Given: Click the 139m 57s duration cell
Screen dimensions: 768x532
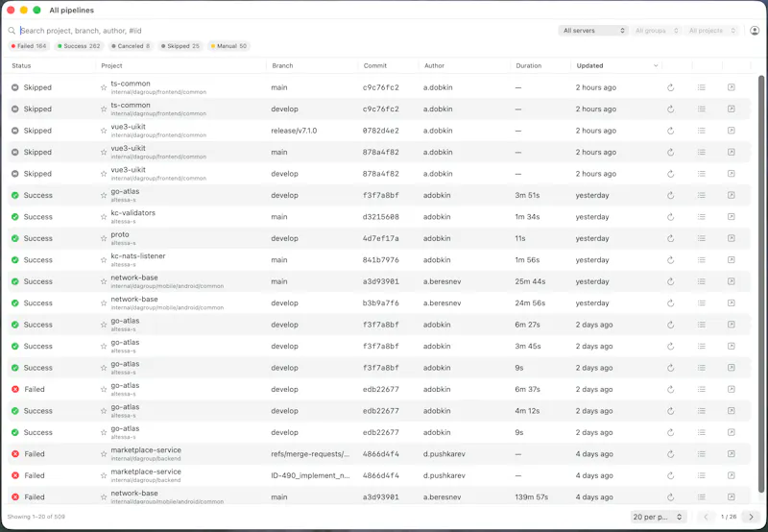Looking at the screenshot, I should tap(532, 497).
